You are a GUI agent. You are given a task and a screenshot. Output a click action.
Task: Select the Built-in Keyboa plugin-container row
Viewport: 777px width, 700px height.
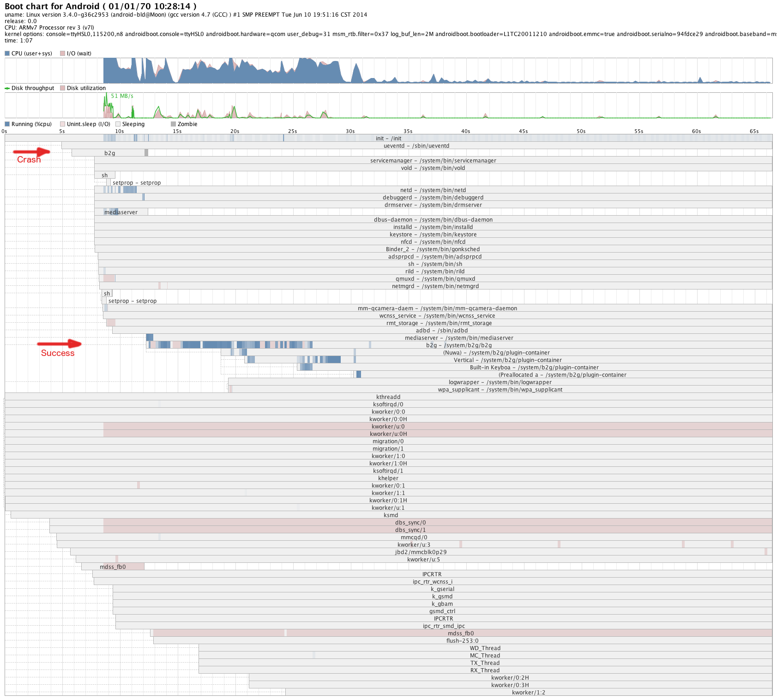[535, 367]
